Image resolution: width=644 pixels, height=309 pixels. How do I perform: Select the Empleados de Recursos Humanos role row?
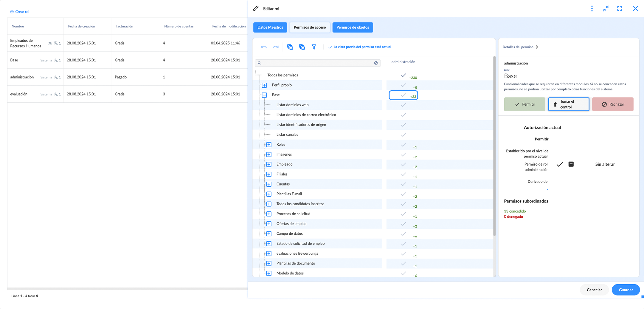pyautogui.click(x=128, y=43)
